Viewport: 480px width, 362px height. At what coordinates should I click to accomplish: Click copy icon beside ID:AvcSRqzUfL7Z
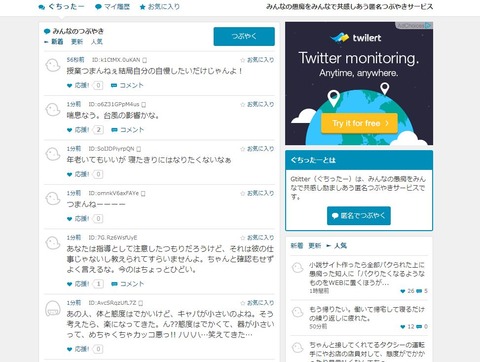[x=141, y=303]
